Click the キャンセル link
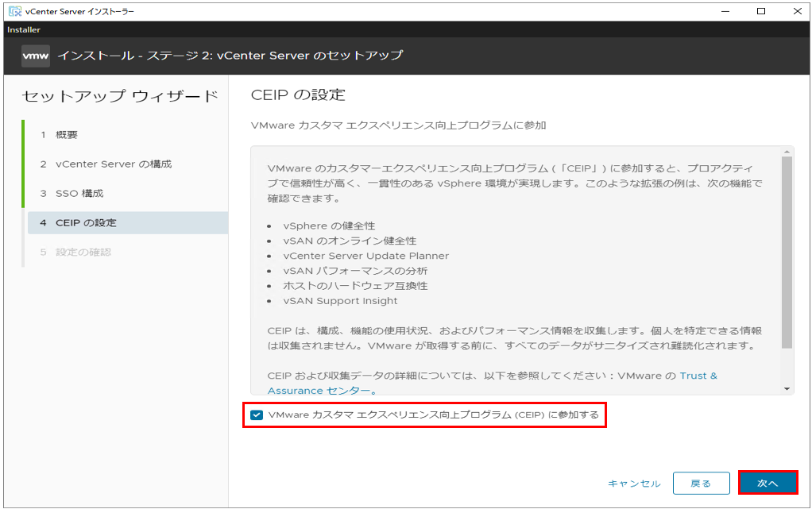 point(634,484)
